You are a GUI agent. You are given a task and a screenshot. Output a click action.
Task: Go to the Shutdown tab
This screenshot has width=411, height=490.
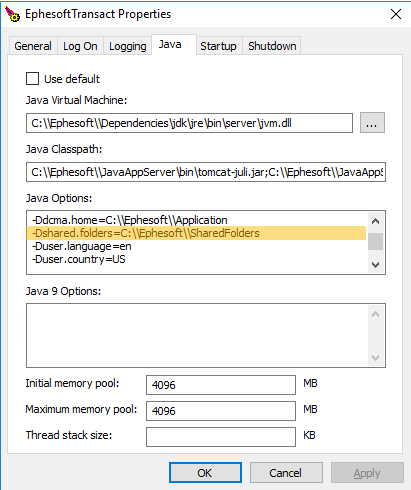[x=272, y=46]
